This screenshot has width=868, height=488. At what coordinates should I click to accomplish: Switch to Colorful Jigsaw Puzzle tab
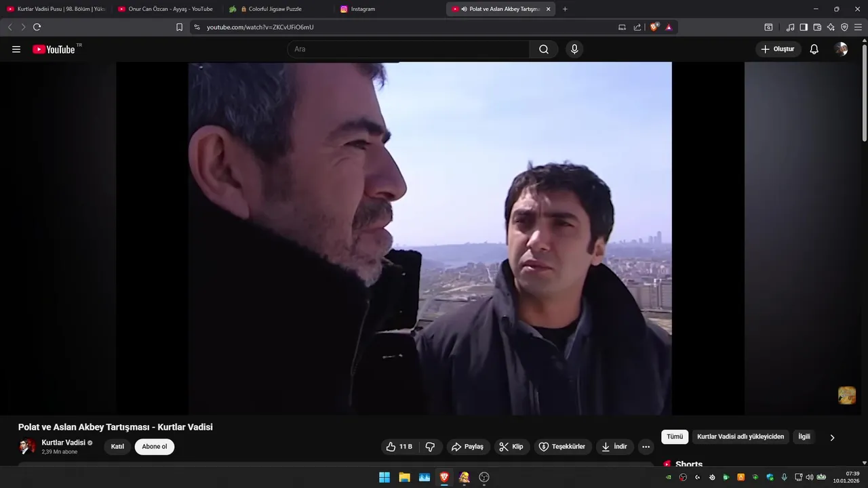click(x=278, y=9)
